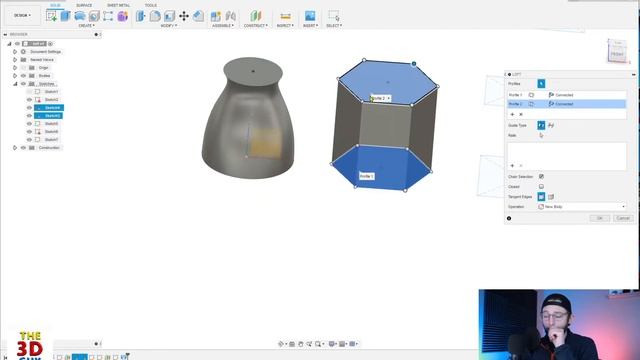
Task: Click the Pan hand icon in navigation bar
Action: pyautogui.click(x=300, y=344)
